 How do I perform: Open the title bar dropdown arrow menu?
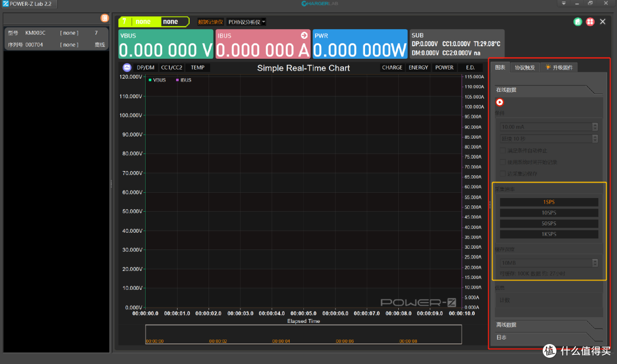(563, 3)
